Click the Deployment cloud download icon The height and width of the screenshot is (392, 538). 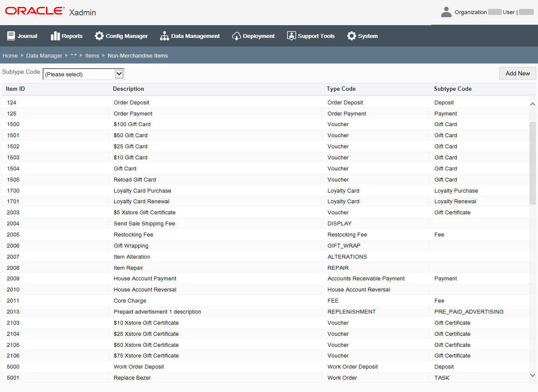tap(237, 36)
